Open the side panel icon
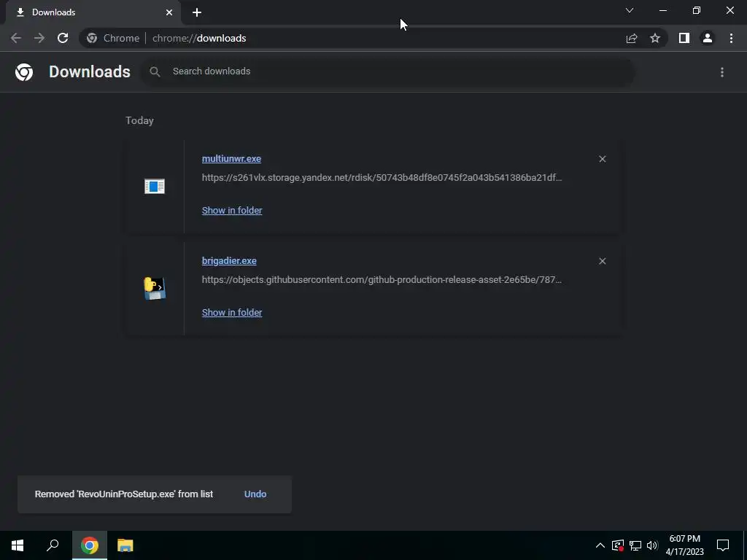Image resolution: width=747 pixels, height=560 pixels. [684, 38]
